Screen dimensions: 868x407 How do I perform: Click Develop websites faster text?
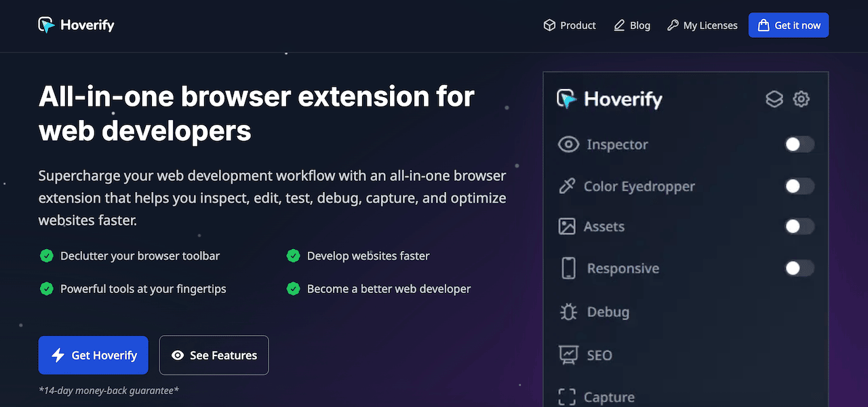[368, 256]
